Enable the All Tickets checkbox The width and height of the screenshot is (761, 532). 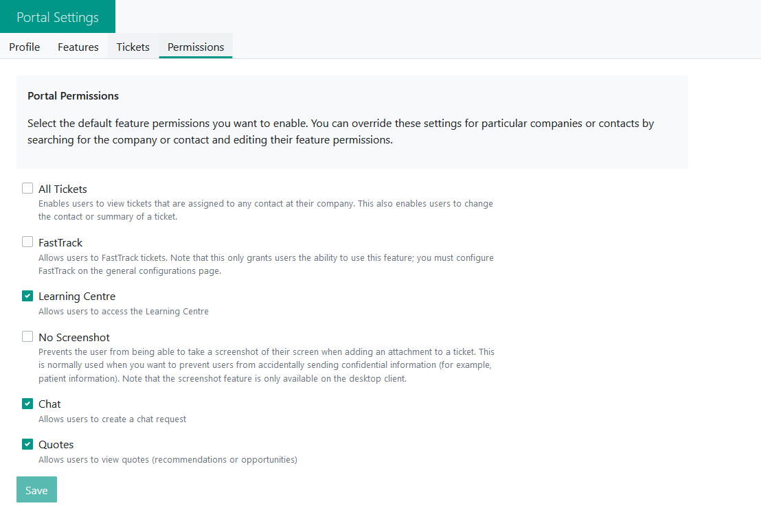pos(27,188)
